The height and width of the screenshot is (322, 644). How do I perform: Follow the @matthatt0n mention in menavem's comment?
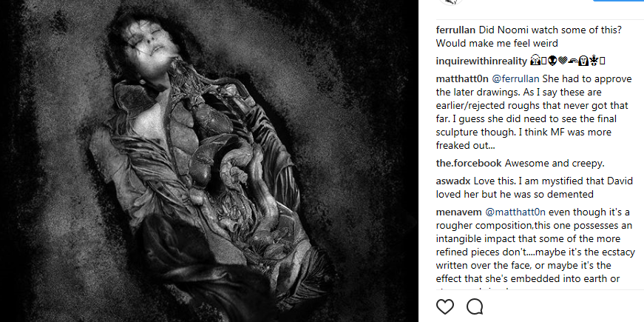point(515,212)
